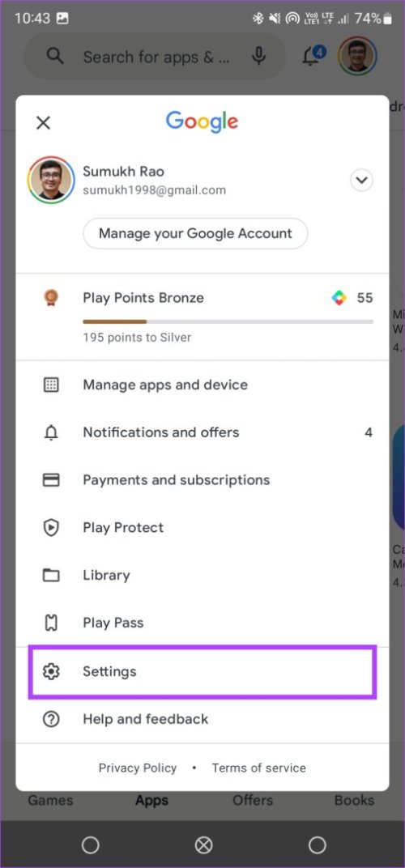Open the Library folder icon

[51, 576]
